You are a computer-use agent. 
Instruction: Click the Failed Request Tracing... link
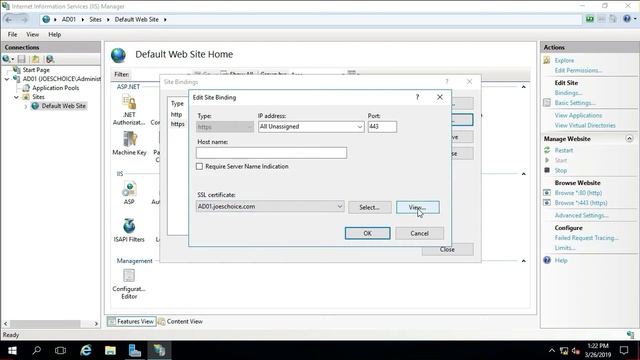[x=586, y=238]
